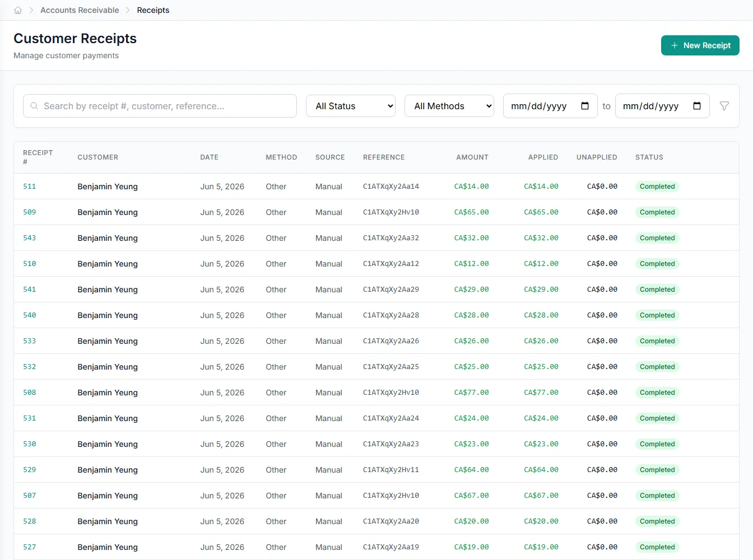Click reference C1ATXqXy2Aa32
Image resolution: width=753 pixels, height=560 pixels.
pos(391,238)
